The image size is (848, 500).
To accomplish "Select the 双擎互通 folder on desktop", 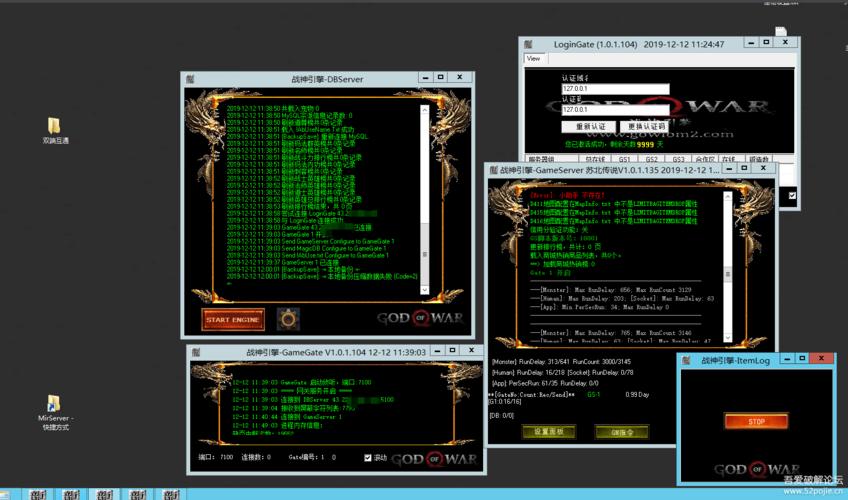I will (54, 131).
